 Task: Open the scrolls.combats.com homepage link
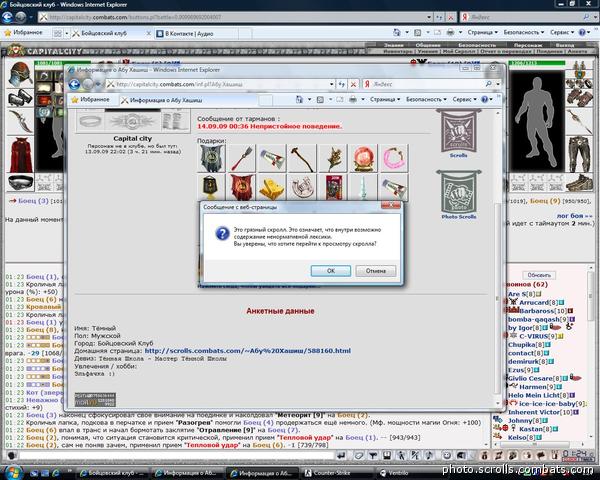pos(248,351)
